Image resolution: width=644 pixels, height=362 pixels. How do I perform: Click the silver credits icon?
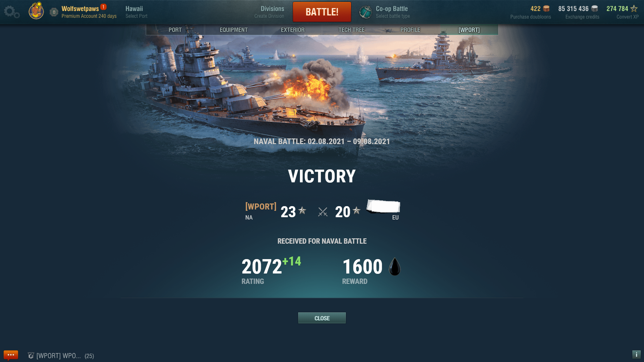tap(595, 9)
